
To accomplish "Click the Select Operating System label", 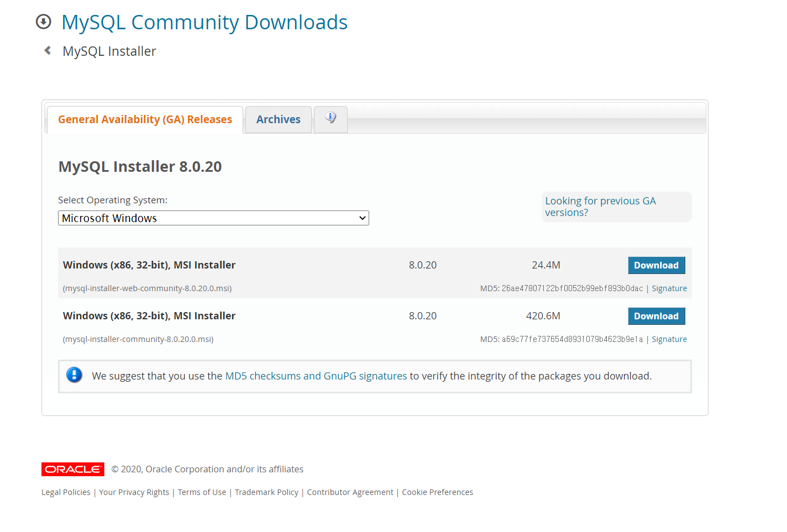I will pyautogui.click(x=113, y=200).
